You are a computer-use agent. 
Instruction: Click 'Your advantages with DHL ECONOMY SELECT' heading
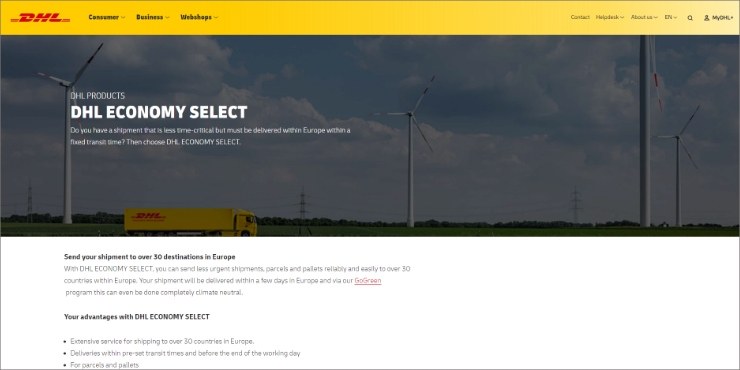pos(137,317)
